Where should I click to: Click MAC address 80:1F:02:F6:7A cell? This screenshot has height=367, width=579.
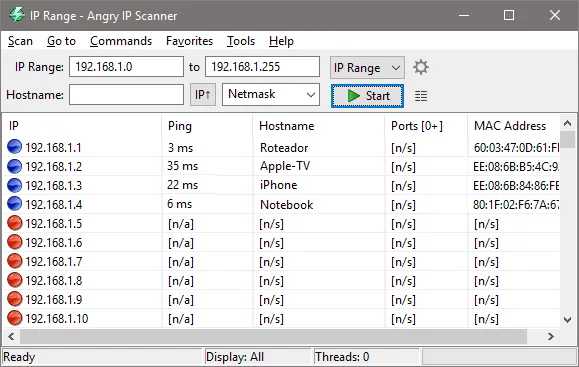516,205
